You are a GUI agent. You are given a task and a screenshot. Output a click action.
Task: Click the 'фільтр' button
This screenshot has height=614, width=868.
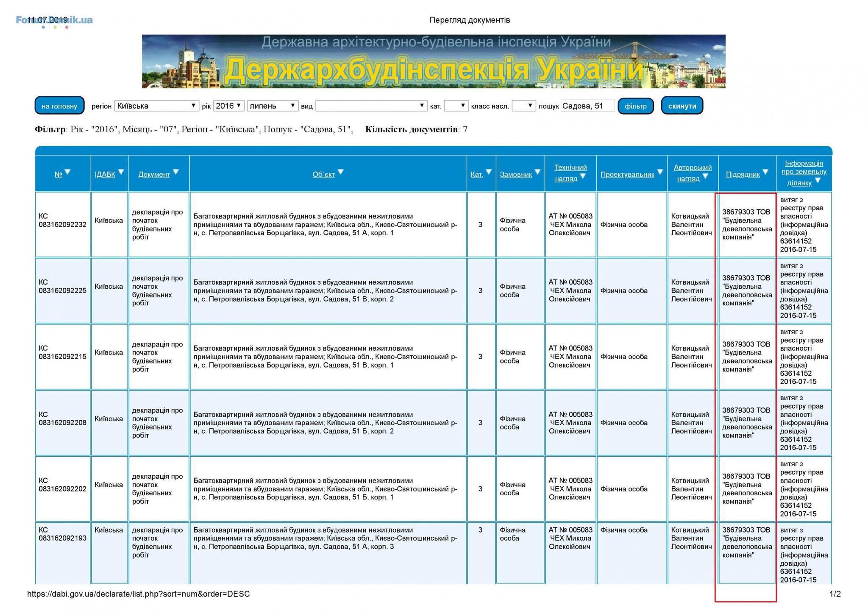click(635, 106)
